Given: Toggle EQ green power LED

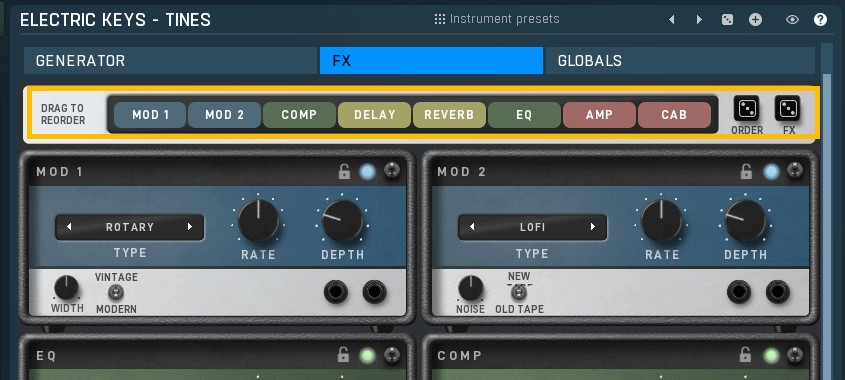Looking at the screenshot, I should pos(368,355).
